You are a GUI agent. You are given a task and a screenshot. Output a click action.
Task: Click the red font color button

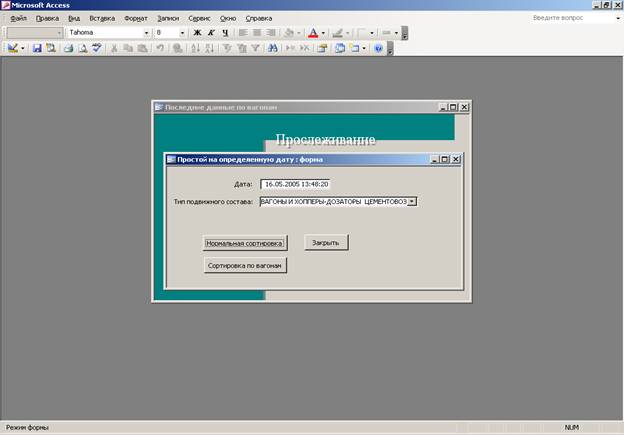pyautogui.click(x=313, y=32)
